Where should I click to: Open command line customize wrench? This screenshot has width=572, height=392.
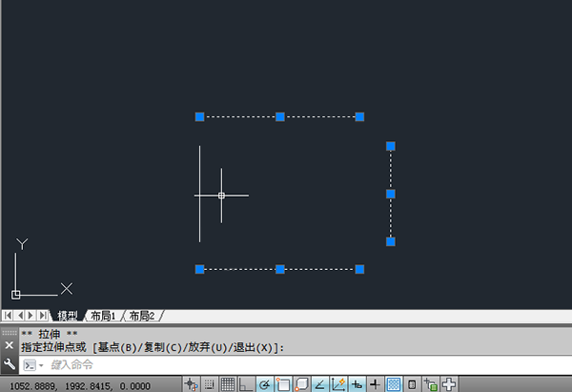tap(10, 364)
